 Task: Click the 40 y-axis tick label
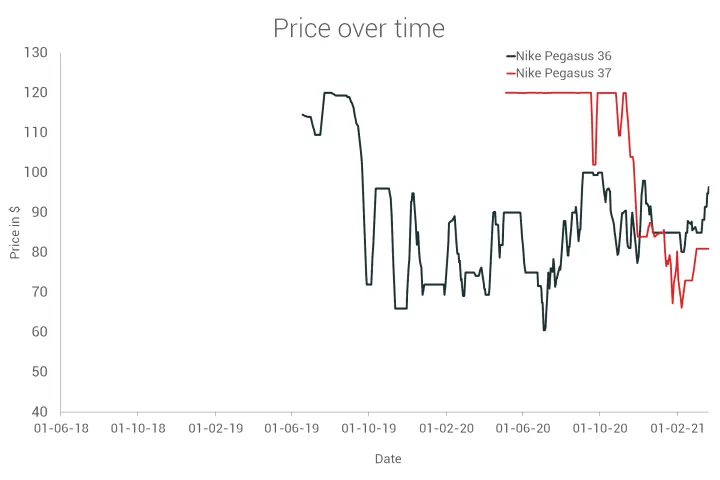[40, 411]
